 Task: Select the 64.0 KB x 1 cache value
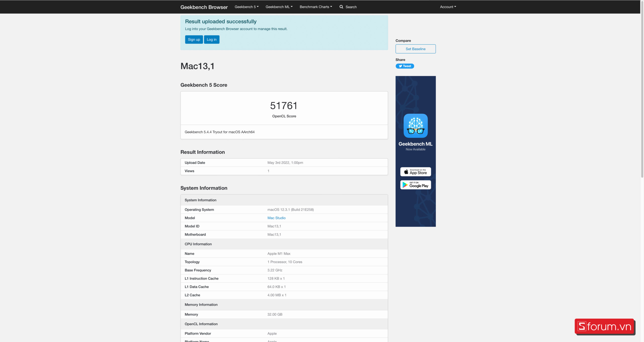tap(276, 287)
